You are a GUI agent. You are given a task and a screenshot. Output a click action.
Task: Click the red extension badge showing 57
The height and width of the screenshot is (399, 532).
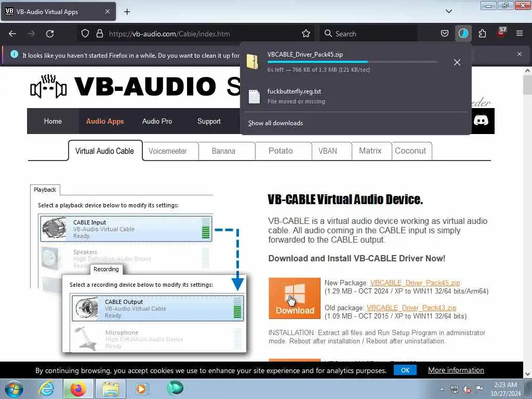(501, 32)
